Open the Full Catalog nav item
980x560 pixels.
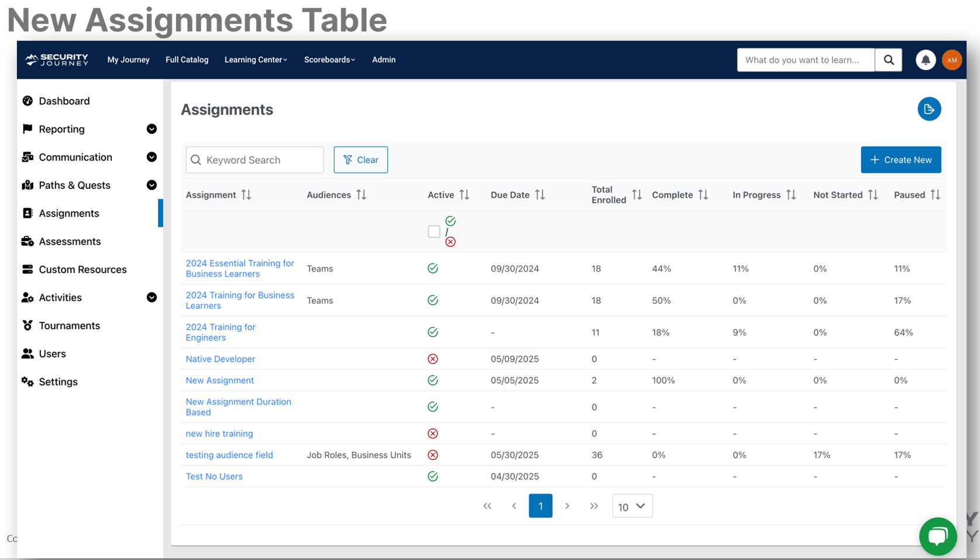187,60
